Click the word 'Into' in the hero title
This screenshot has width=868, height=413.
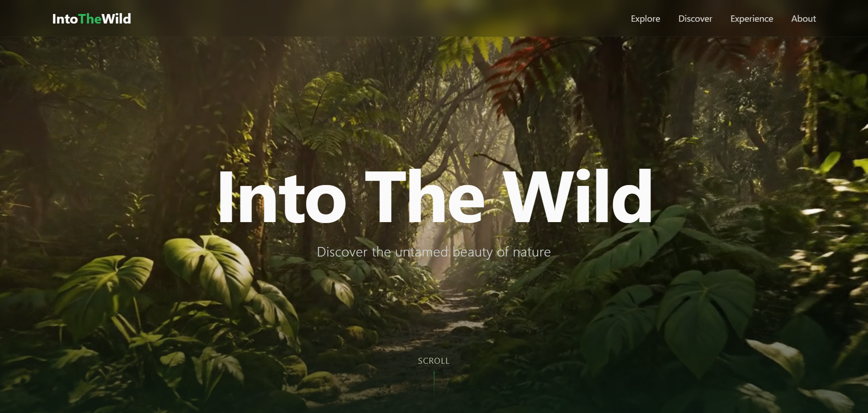pos(282,197)
